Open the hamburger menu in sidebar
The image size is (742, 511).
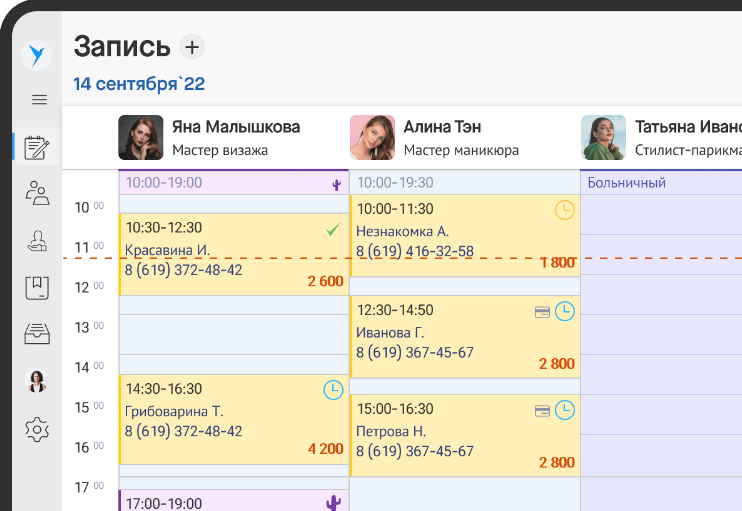pyautogui.click(x=40, y=99)
